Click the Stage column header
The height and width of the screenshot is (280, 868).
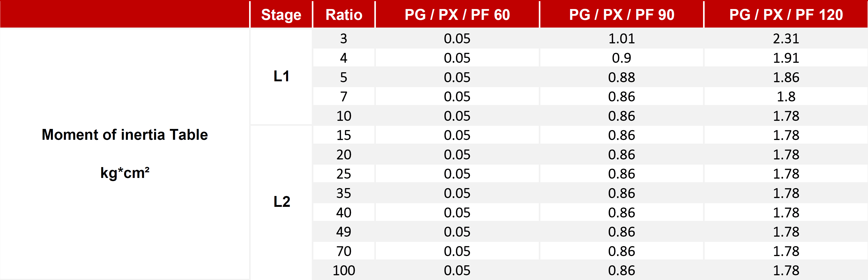point(281,14)
